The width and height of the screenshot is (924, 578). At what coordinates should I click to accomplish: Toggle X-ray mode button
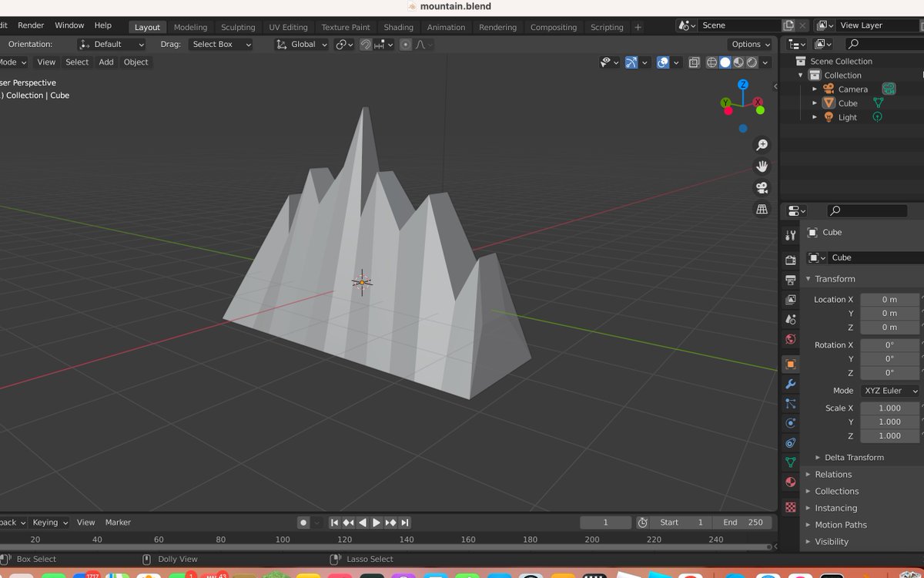pyautogui.click(x=694, y=62)
